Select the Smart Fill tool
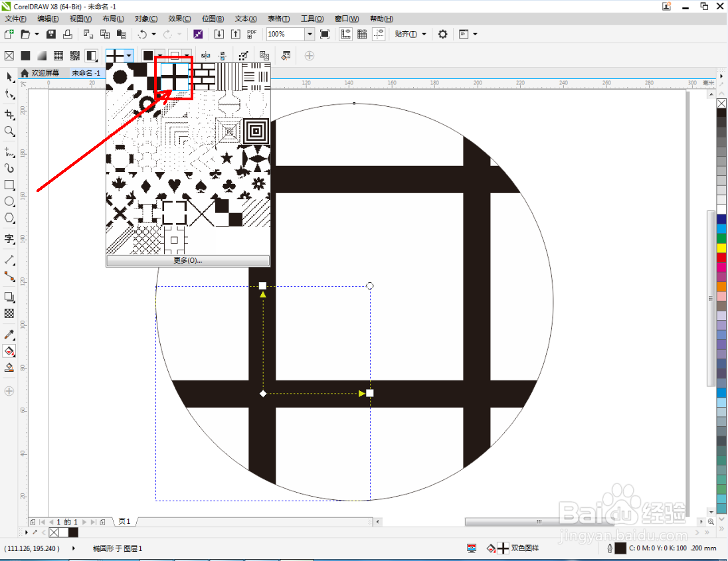The width and height of the screenshot is (728, 561). pos(9,368)
